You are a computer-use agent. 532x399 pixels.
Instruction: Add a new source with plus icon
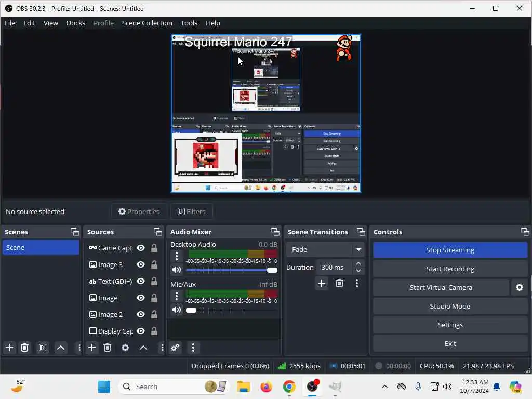(91, 348)
